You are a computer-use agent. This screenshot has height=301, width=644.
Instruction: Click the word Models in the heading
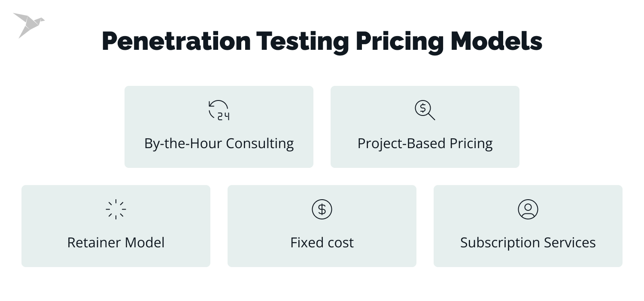[x=497, y=42]
